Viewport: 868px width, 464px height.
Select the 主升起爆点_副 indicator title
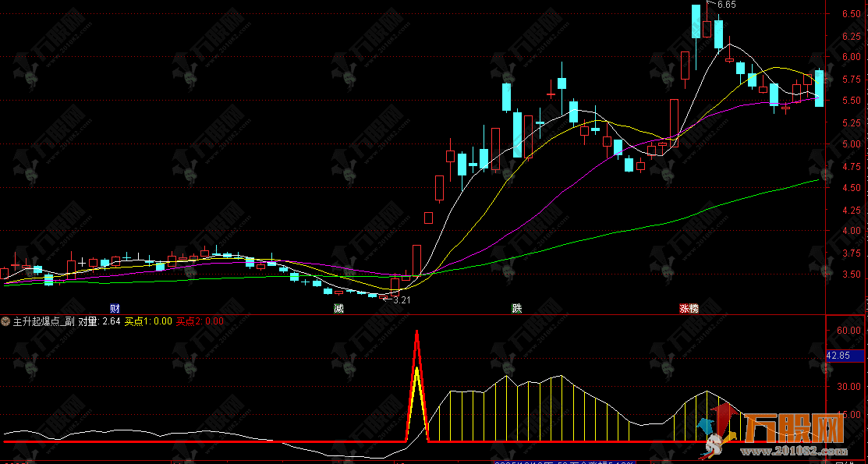coord(44,320)
